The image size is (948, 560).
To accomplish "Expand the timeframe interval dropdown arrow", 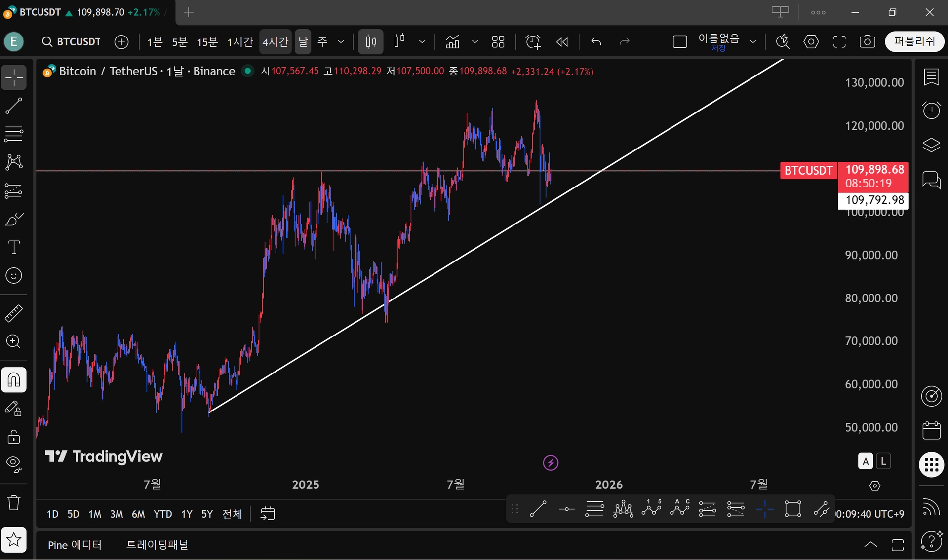I will (x=341, y=42).
